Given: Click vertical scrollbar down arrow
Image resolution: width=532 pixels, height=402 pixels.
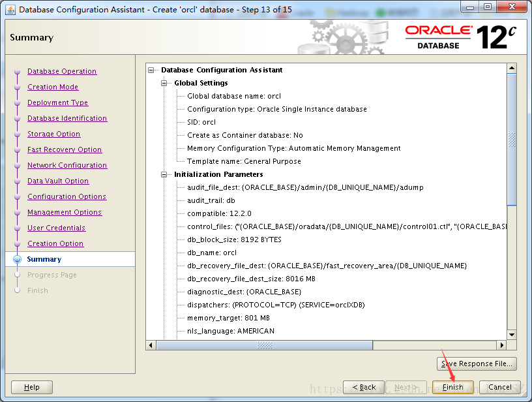Looking at the screenshot, I should (x=512, y=335).
